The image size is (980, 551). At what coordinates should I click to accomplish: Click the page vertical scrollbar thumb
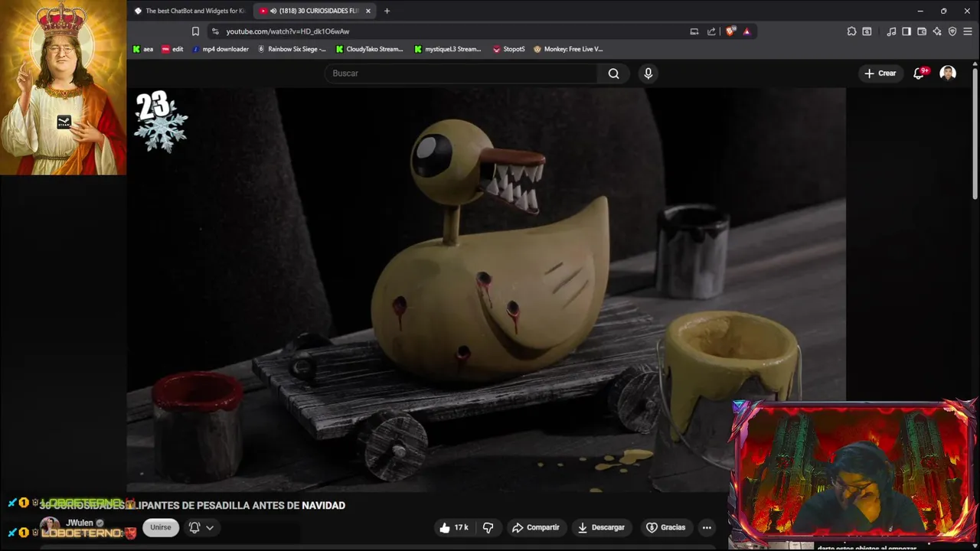pyautogui.click(x=975, y=134)
